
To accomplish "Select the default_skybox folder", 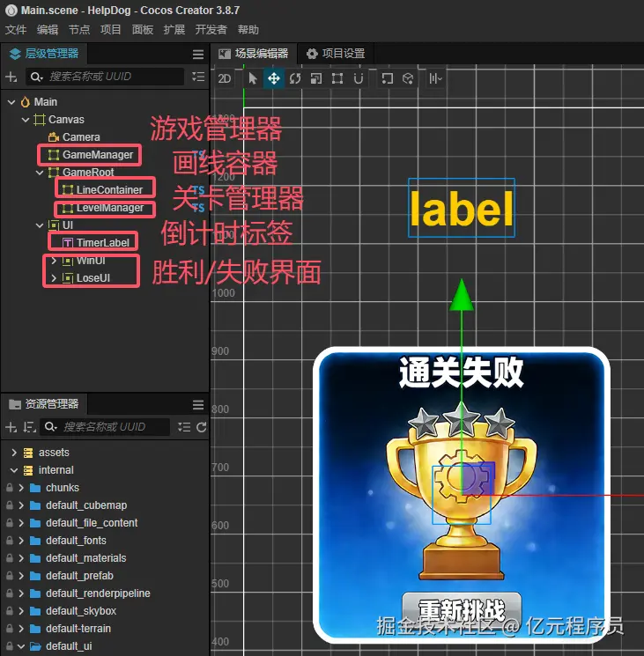I will (81, 611).
